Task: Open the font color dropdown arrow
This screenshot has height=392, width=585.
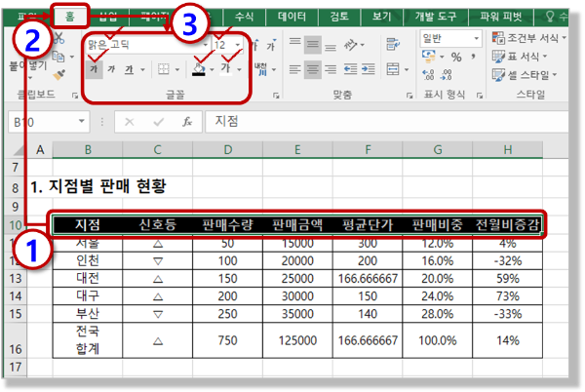Action: (x=239, y=69)
